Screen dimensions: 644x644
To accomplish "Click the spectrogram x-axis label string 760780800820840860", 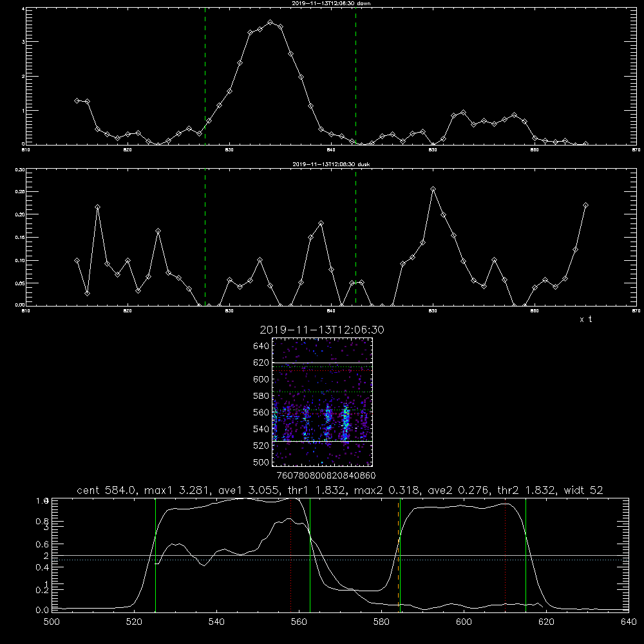I will tap(326, 476).
